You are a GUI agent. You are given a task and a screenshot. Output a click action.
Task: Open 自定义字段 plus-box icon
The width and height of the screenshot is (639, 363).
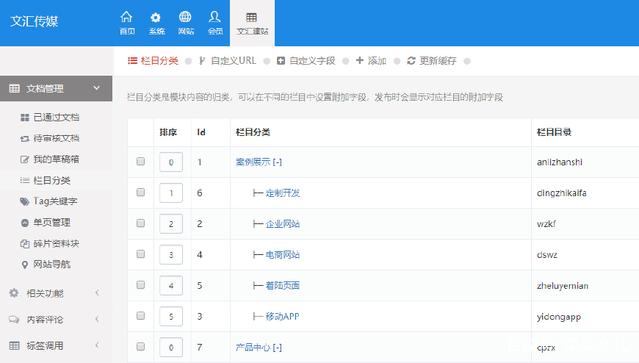(281, 61)
